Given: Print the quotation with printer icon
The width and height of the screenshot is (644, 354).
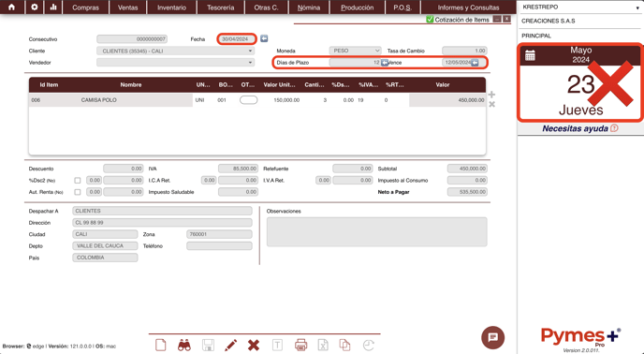Looking at the screenshot, I should (301, 345).
